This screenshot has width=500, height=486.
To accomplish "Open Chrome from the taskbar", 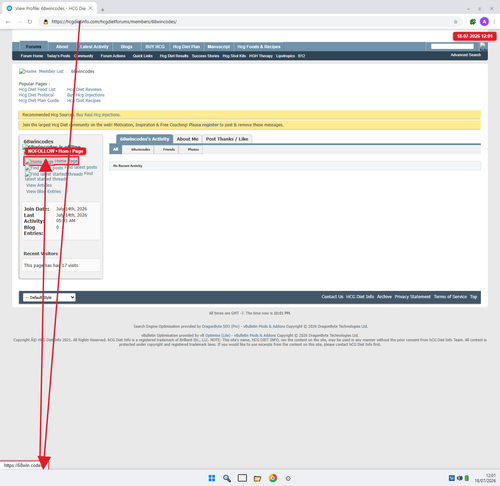I will (x=273, y=478).
